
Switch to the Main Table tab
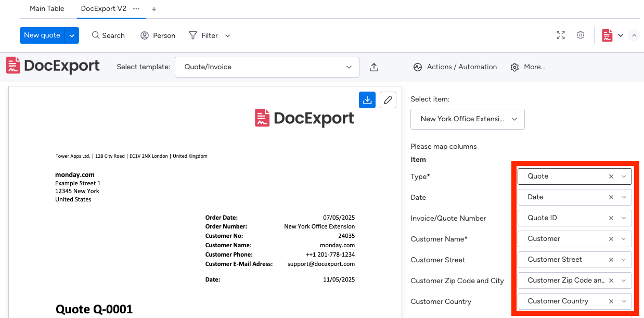pyautogui.click(x=47, y=8)
